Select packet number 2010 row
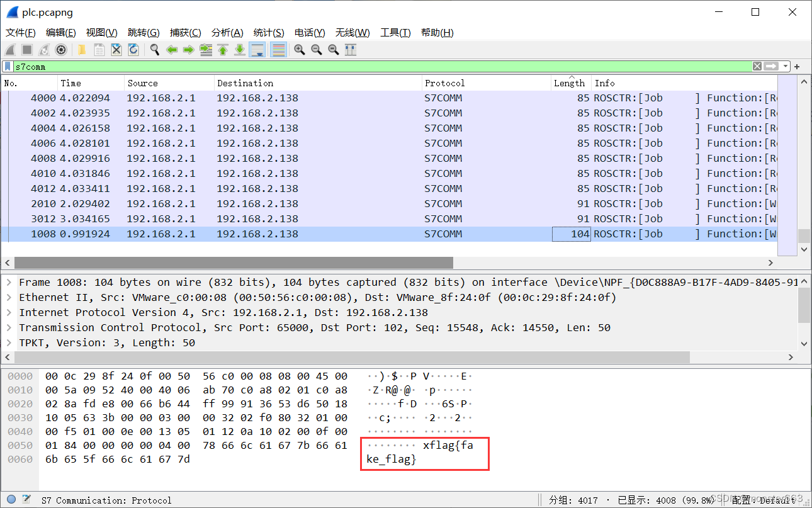This screenshot has height=508, width=812. [390, 203]
